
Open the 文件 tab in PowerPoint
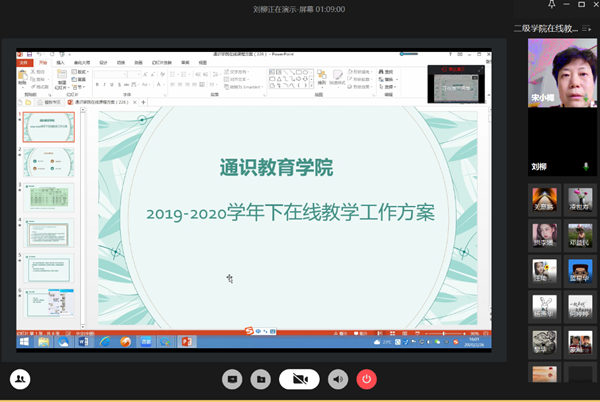pos(25,62)
